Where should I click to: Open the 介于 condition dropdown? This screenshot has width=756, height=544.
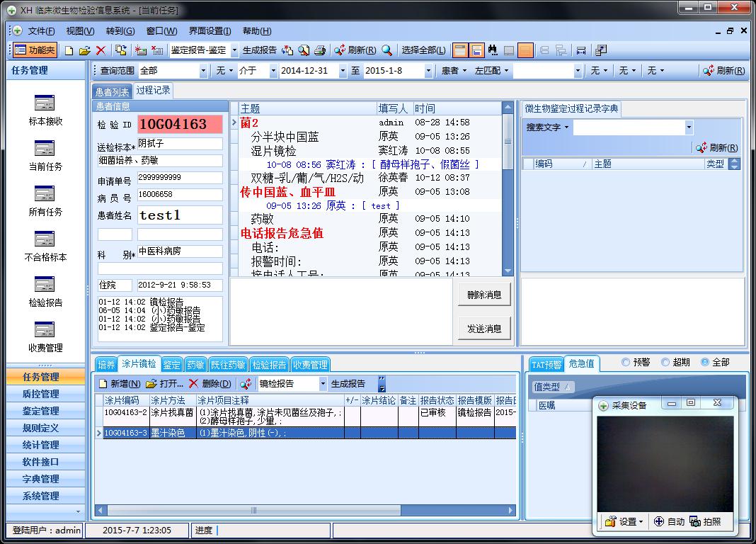[273, 70]
